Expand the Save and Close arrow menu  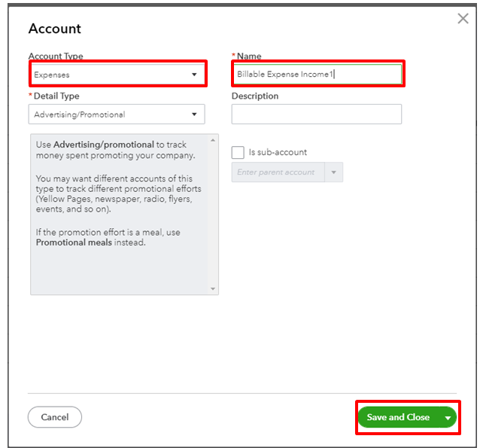(x=448, y=417)
